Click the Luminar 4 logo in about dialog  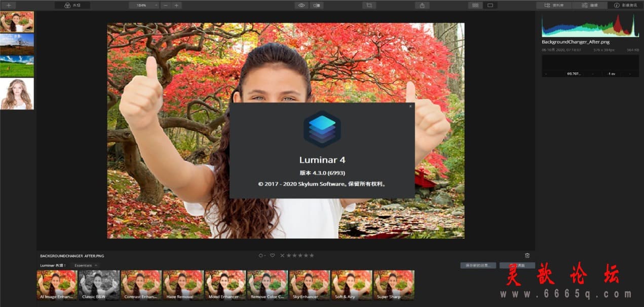tap(322, 129)
